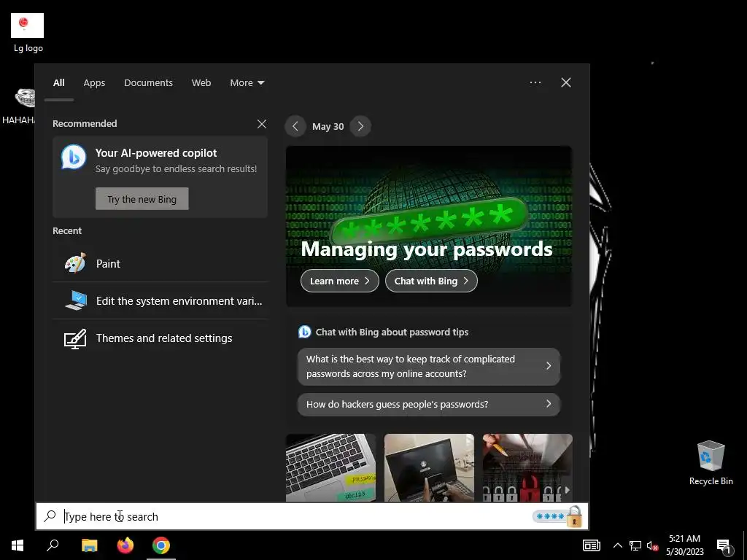Open Google Chrome from taskbar
The height and width of the screenshot is (560, 747).
click(161, 545)
